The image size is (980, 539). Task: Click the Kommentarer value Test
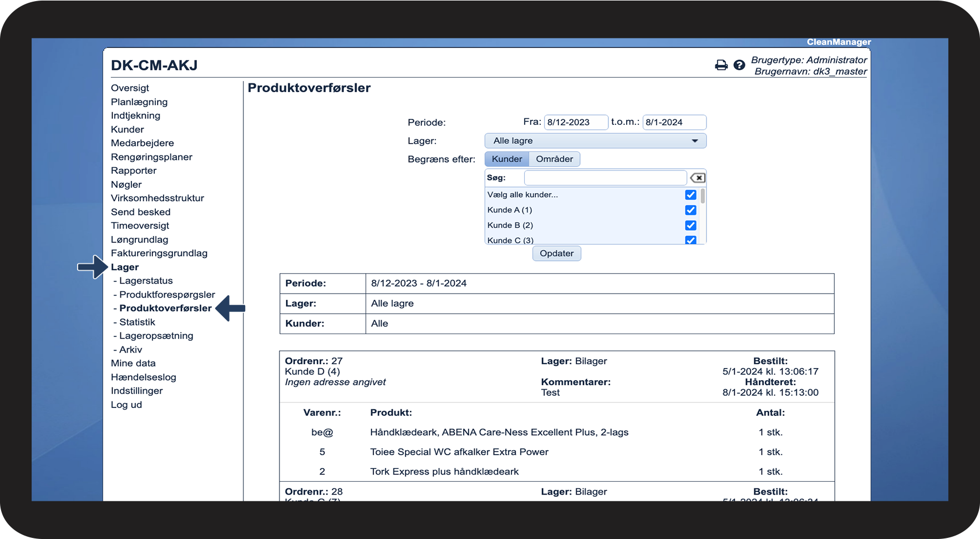[x=550, y=392]
